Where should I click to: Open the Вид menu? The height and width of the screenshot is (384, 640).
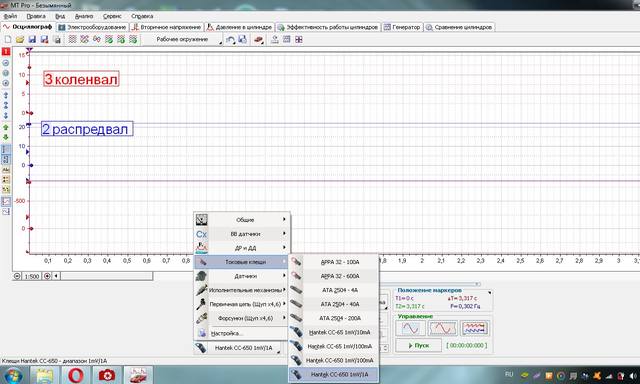point(60,16)
